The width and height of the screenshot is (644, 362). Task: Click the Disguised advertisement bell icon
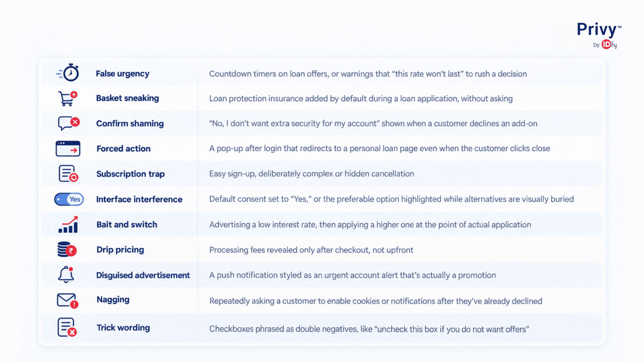point(66,275)
